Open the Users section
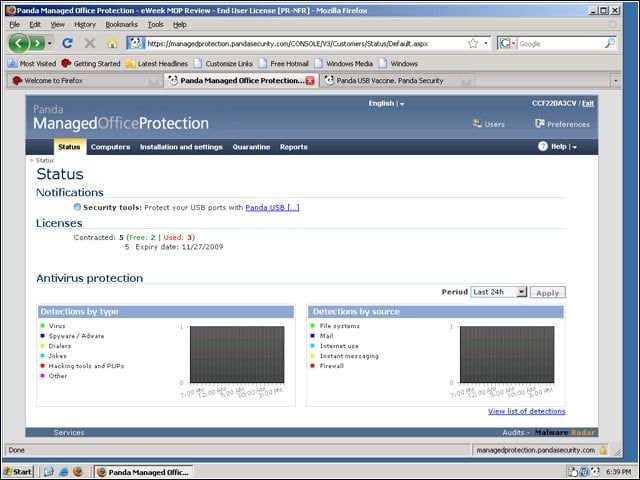The image size is (640, 480). [489, 124]
